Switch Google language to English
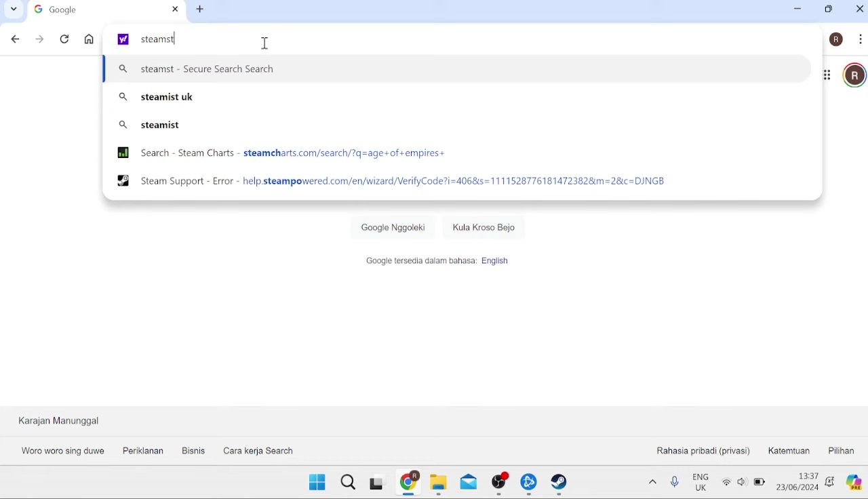The image size is (868, 499). [x=494, y=260]
